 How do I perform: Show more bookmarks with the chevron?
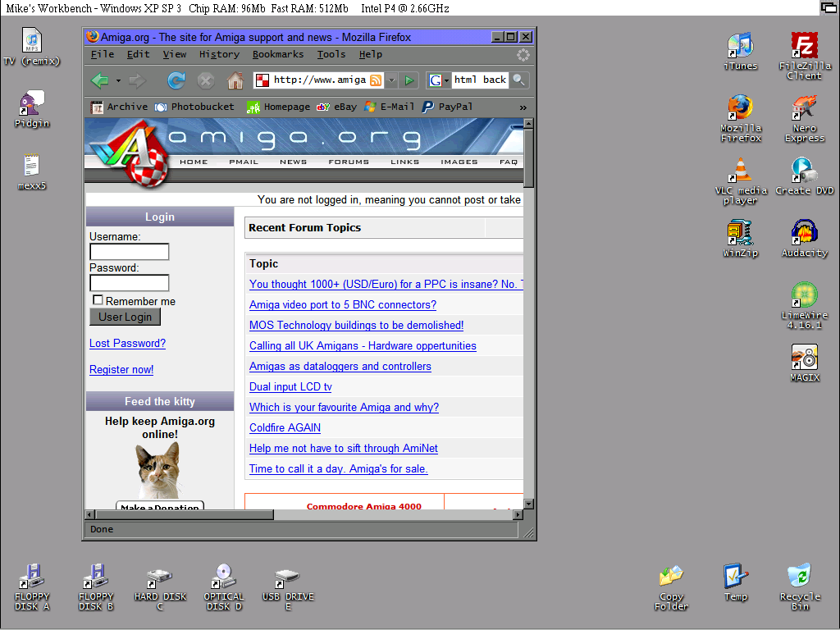(523, 107)
